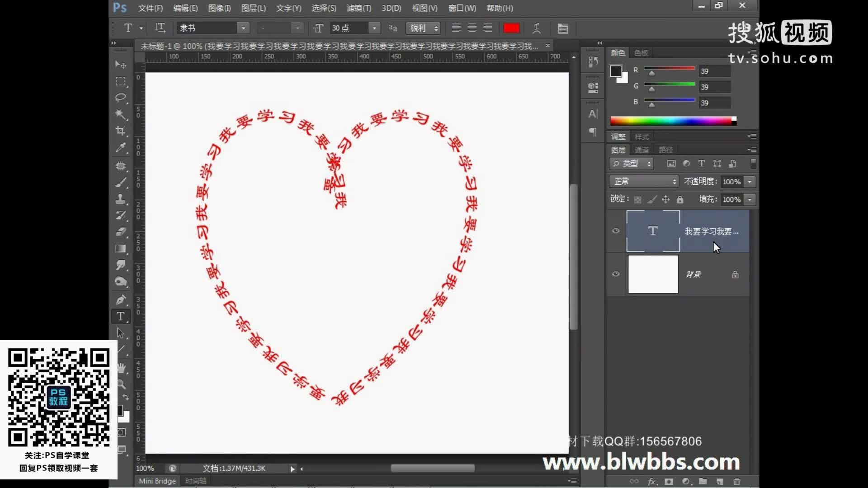Select the Lasso tool
This screenshot has height=488, width=868.
pyautogui.click(x=120, y=98)
